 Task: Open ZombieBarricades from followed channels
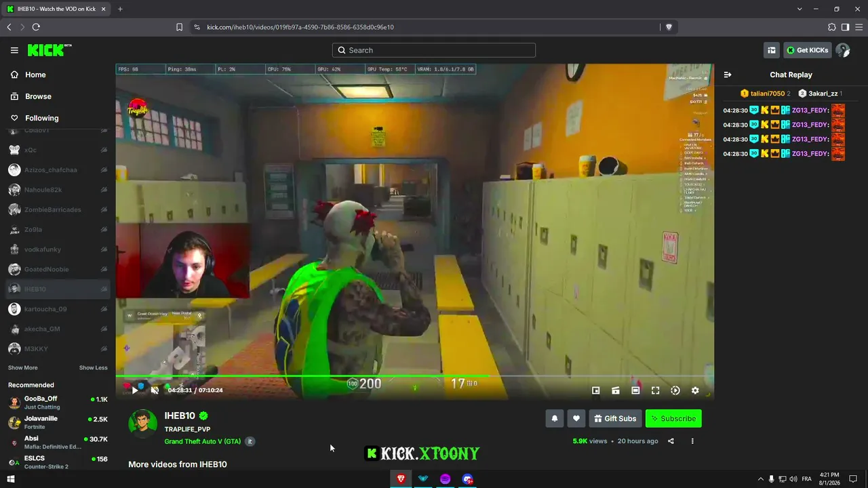(x=58, y=209)
